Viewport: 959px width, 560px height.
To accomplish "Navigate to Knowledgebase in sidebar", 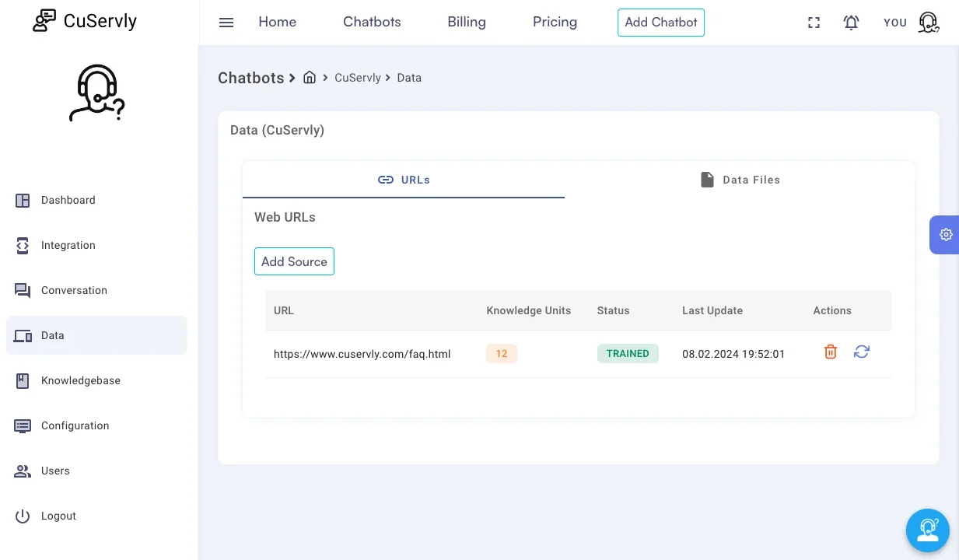I will [x=80, y=381].
